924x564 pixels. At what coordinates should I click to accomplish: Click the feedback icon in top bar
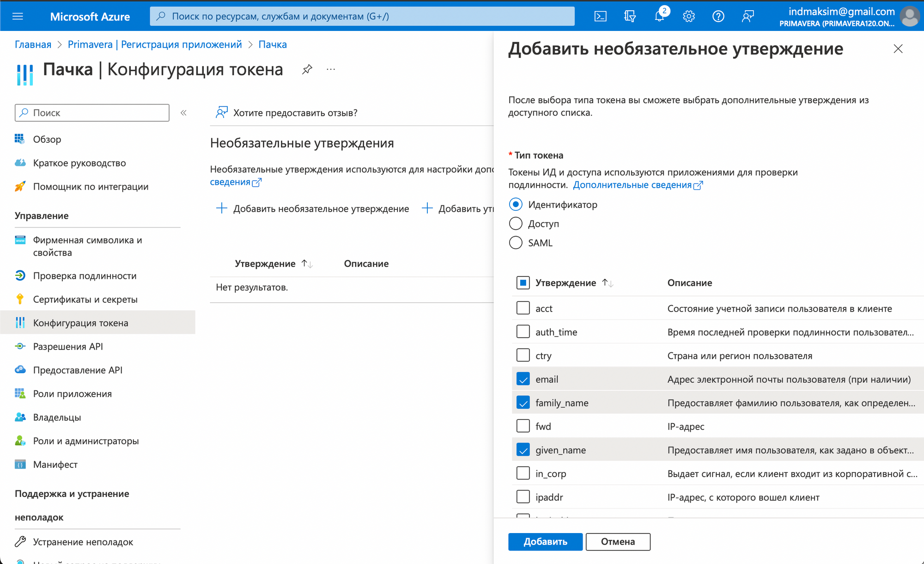(748, 17)
